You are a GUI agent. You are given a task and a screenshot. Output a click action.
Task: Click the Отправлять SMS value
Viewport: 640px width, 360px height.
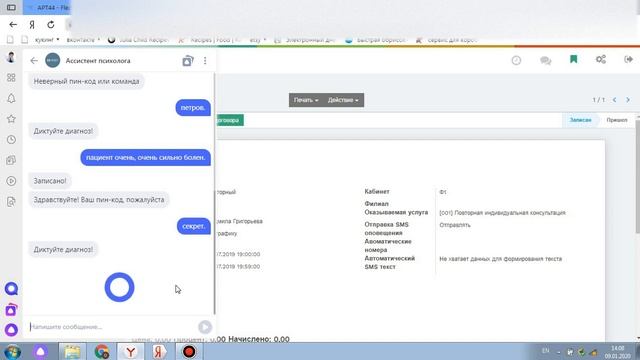455,225
